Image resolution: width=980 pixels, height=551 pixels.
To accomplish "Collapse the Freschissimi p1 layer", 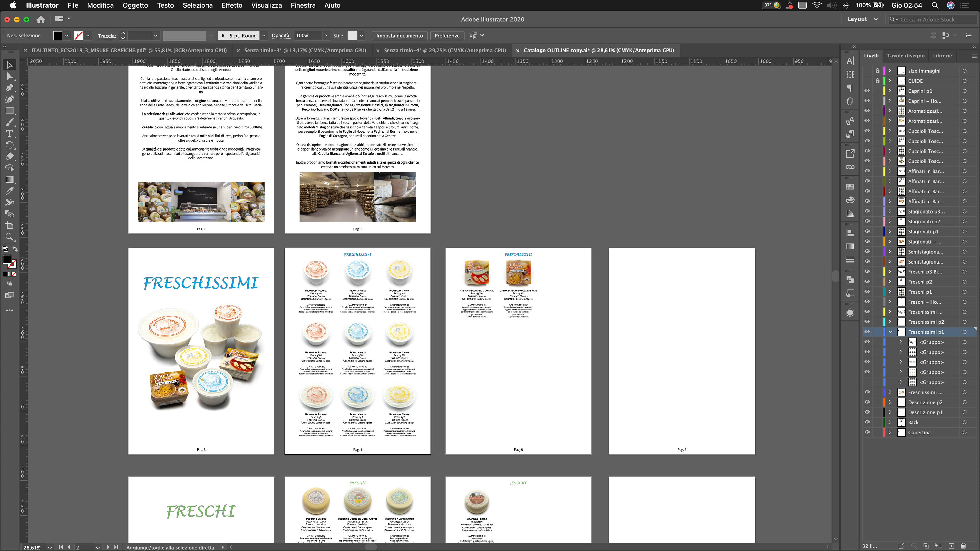I will 891,332.
